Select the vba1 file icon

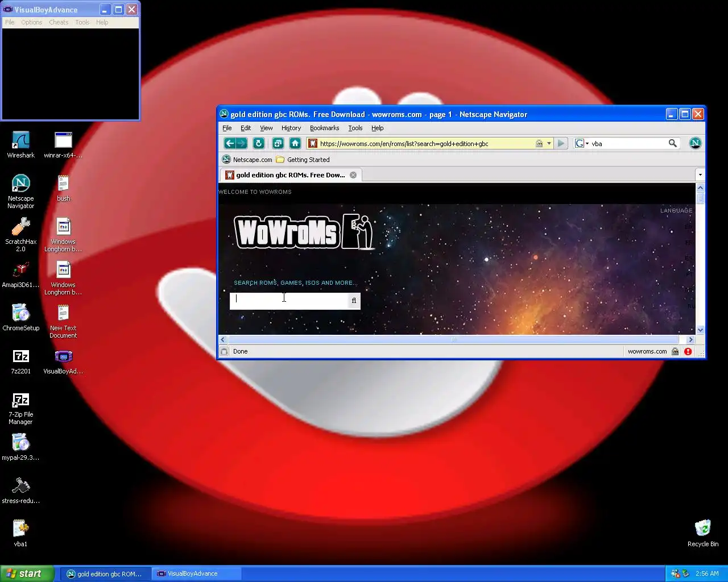[x=21, y=534]
